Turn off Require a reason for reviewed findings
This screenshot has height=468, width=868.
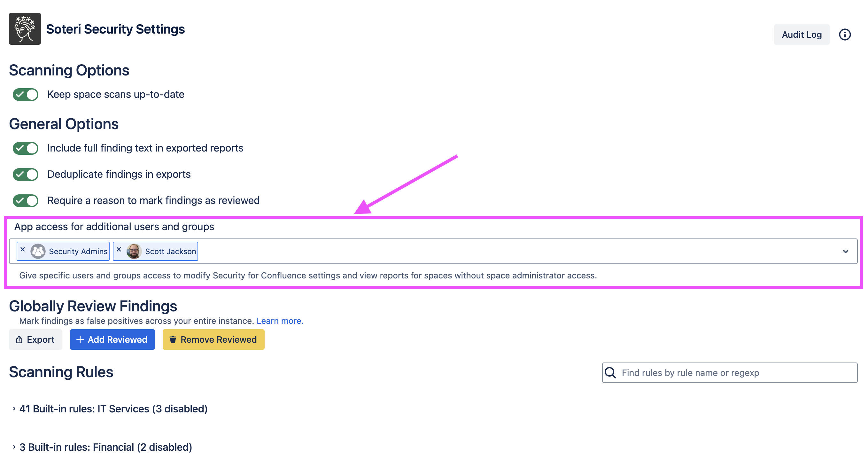coord(26,200)
